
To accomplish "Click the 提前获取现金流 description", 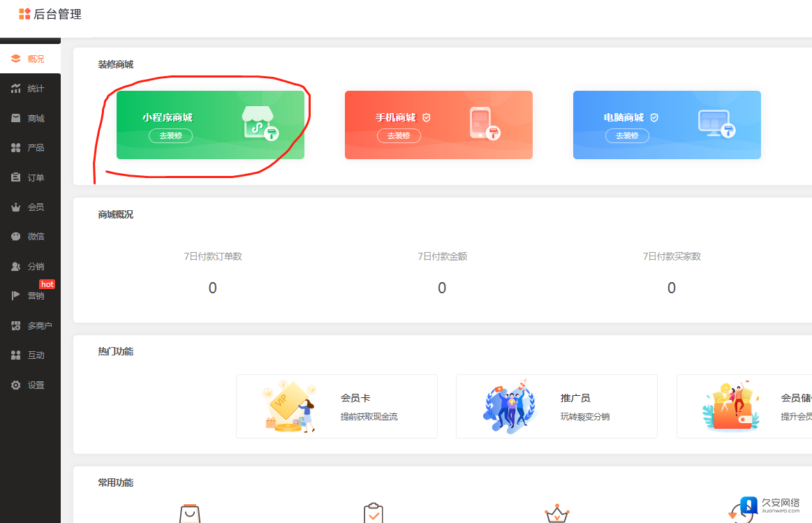I will click(x=369, y=417).
